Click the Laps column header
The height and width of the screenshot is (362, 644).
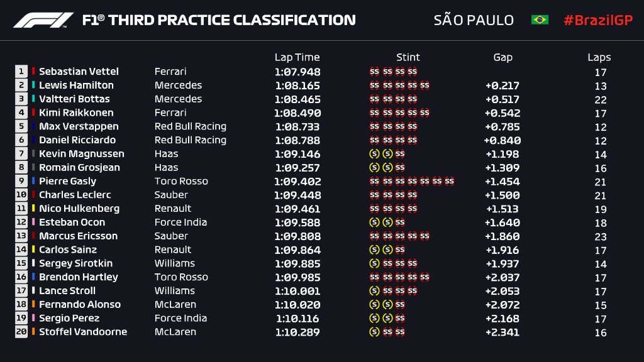coord(599,57)
